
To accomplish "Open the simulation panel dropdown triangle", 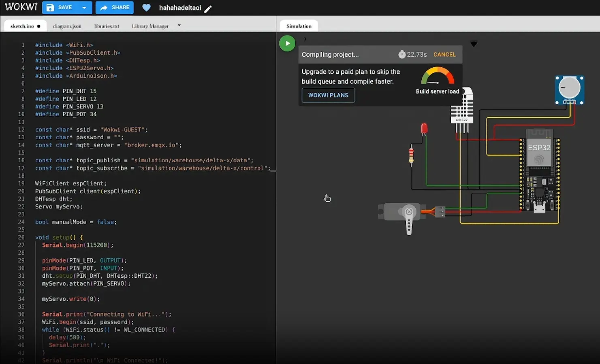I will (x=473, y=43).
